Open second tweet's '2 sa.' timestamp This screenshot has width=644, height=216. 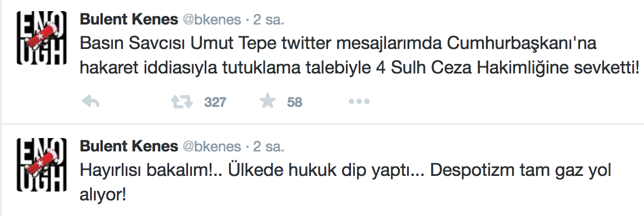click(x=269, y=147)
